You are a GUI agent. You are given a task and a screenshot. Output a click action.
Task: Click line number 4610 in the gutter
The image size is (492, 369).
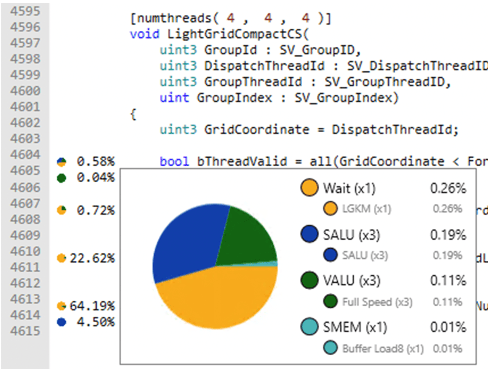tap(25, 251)
